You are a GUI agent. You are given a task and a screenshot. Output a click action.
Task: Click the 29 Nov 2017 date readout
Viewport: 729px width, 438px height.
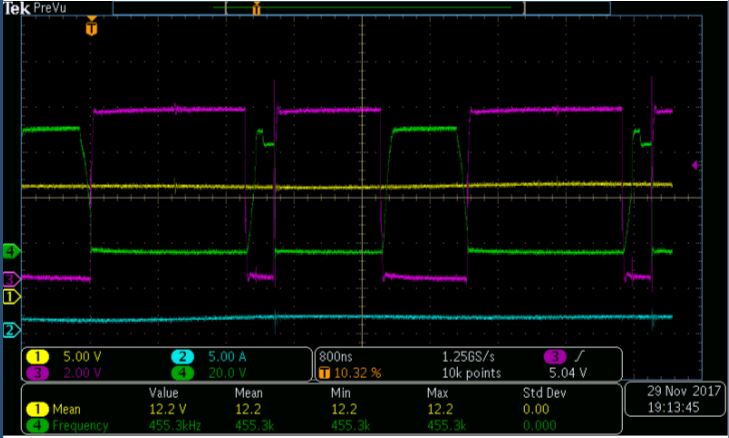(x=684, y=391)
